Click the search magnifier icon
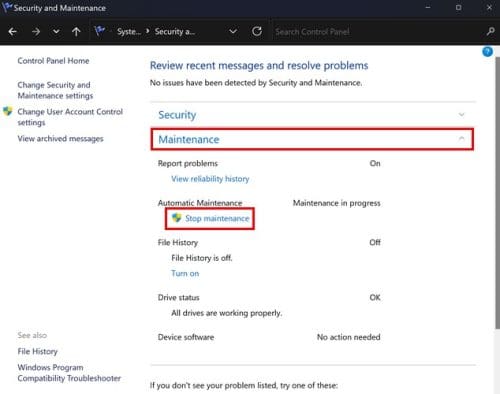Viewport: 500px width, 394px height. [490, 32]
